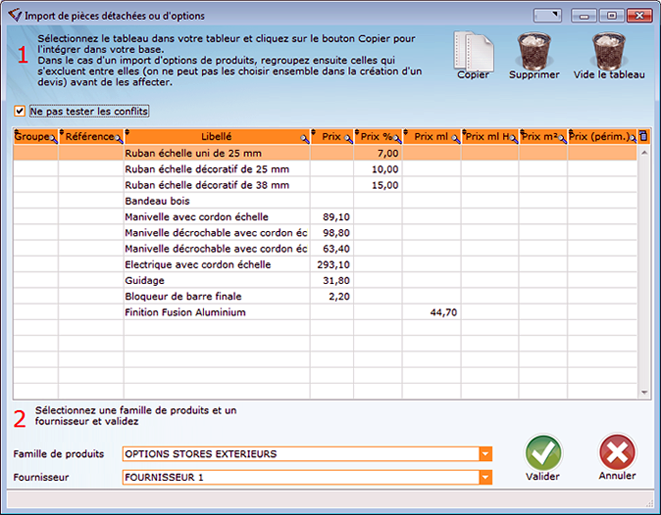
Task: Click the price cell 2,20
Action: [x=332, y=297]
